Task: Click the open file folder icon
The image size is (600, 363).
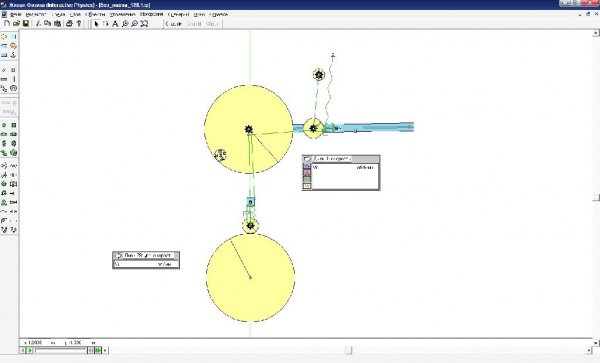Action: 16,24
